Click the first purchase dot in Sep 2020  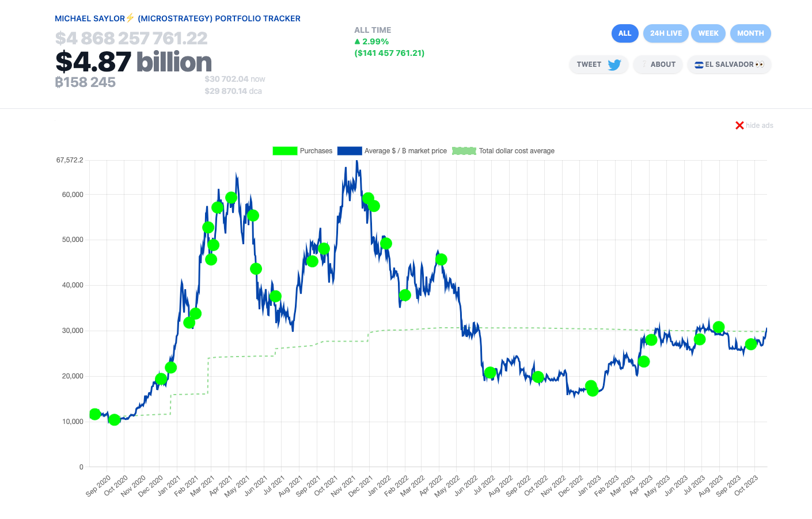pyautogui.click(x=95, y=414)
